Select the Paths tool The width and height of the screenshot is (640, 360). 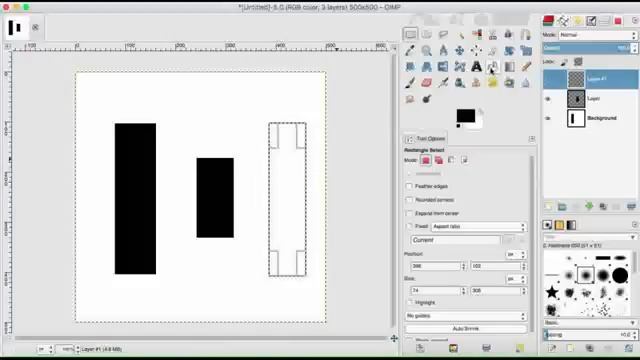pyautogui.click(x=526, y=34)
